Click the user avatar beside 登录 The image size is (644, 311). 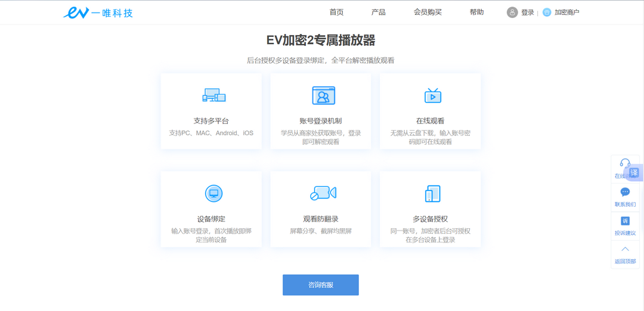[x=512, y=13]
